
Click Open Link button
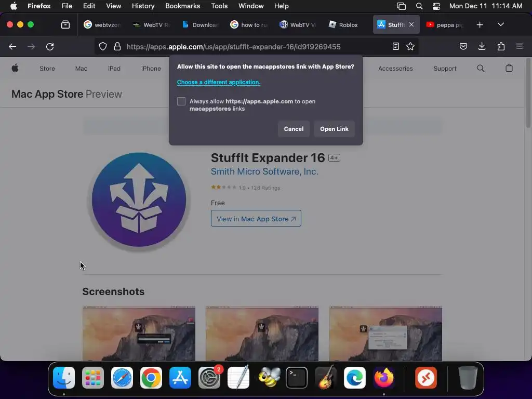[x=334, y=129]
